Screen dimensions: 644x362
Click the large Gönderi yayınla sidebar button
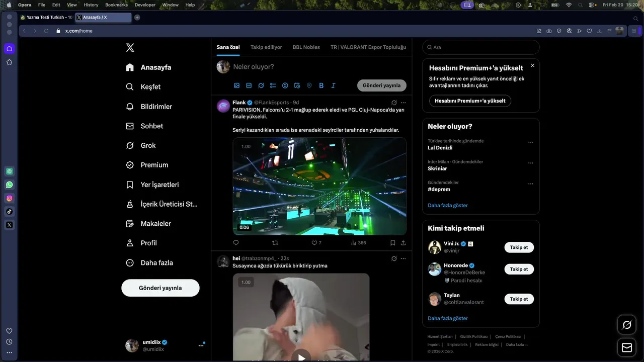coord(160,288)
